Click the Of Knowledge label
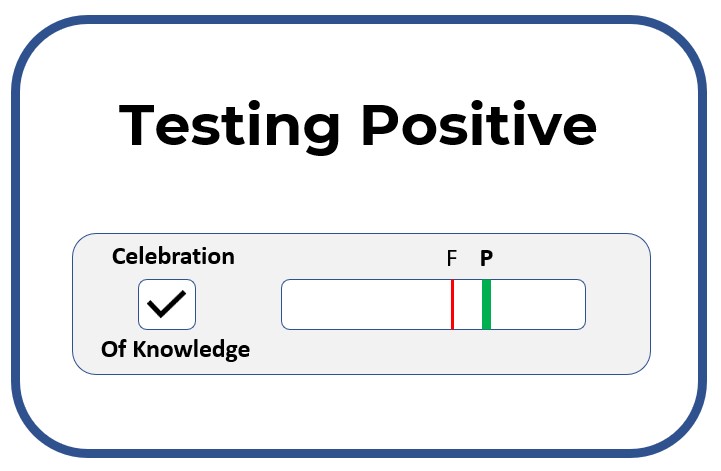Viewport: 721px width, 471px height. pos(176,350)
